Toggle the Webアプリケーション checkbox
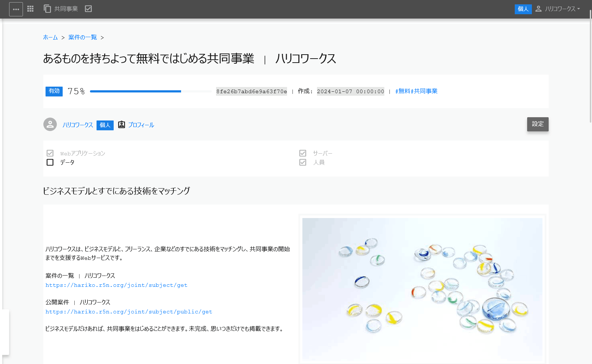This screenshot has height=364, width=592. [x=50, y=153]
